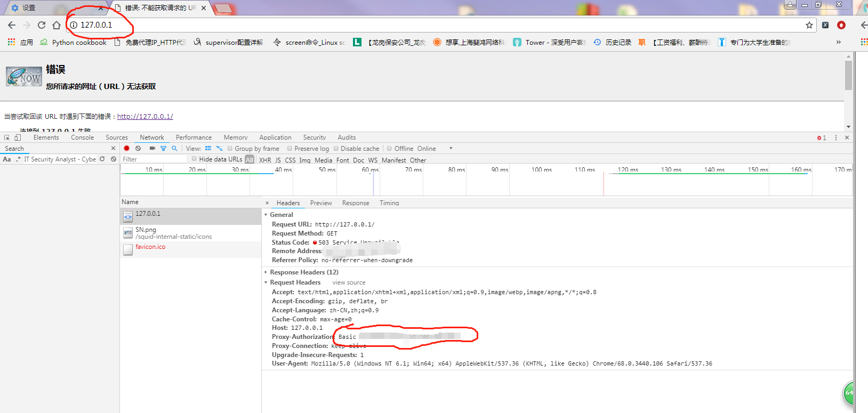Collapse the General section
This screenshot has height=413, width=868.
pyautogui.click(x=266, y=215)
